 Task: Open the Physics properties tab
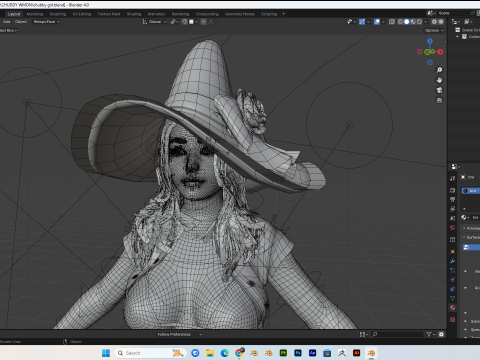click(452, 280)
